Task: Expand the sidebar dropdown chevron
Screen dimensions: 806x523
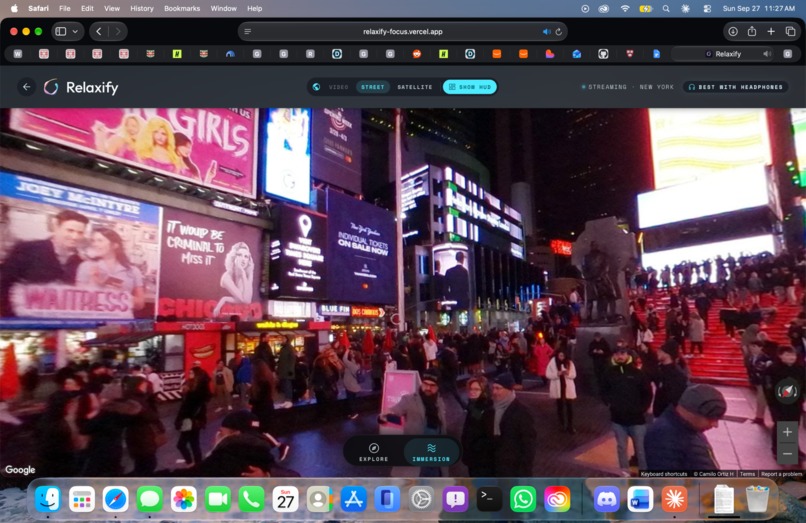Action: (x=75, y=31)
